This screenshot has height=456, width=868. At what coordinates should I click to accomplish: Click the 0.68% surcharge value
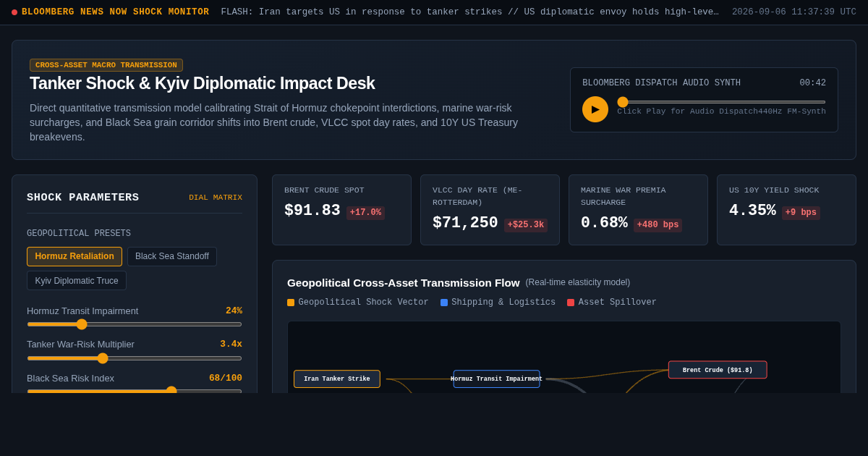coord(604,223)
